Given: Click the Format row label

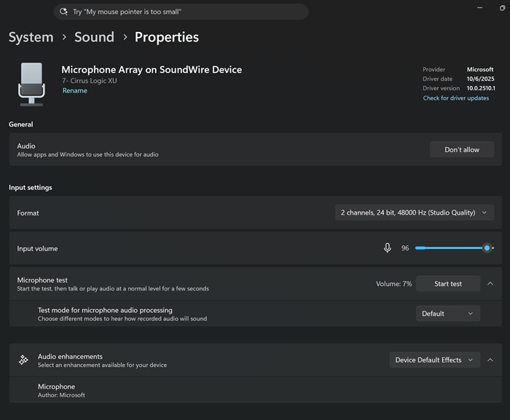Looking at the screenshot, I should tap(28, 213).
